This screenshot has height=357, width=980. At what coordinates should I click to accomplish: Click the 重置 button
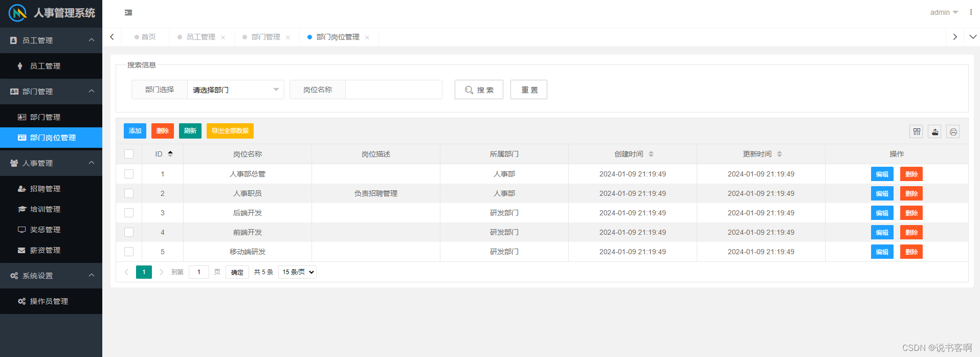[x=529, y=90]
